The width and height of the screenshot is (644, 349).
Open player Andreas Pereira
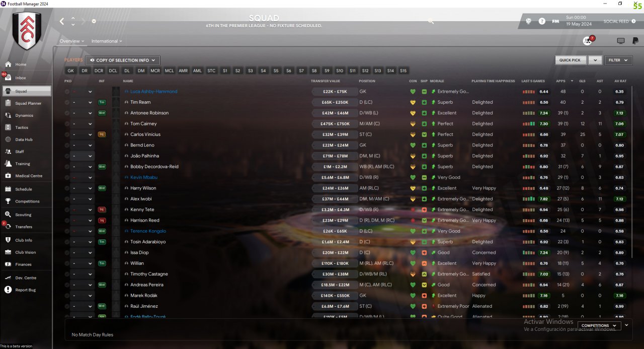tap(146, 285)
